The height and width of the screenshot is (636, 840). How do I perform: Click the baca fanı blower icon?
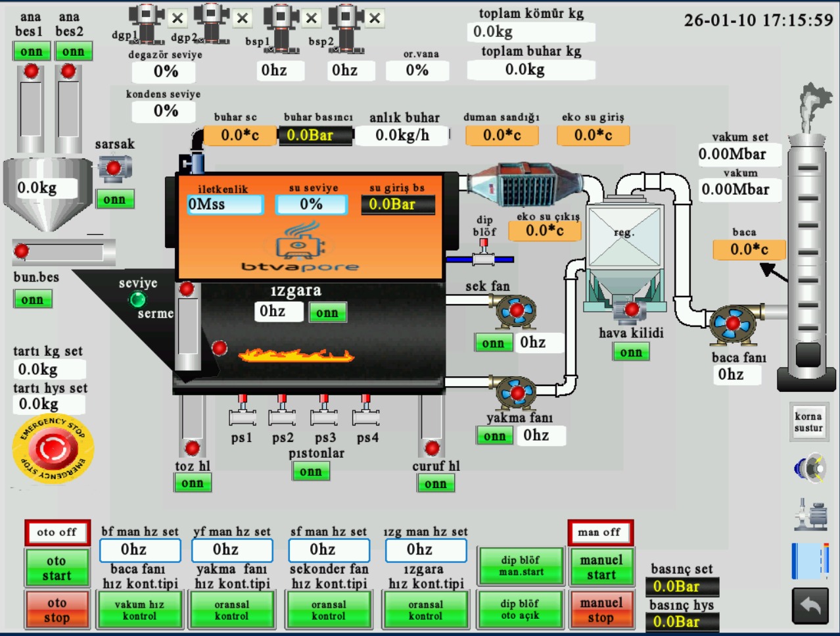tap(732, 324)
